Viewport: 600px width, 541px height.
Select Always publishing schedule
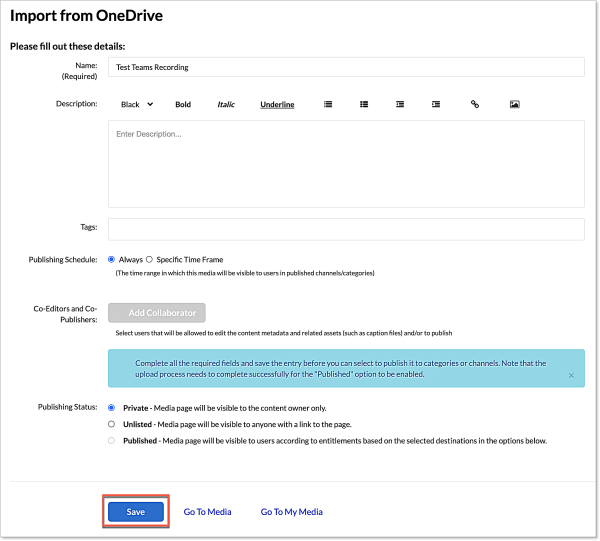(x=111, y=259)
